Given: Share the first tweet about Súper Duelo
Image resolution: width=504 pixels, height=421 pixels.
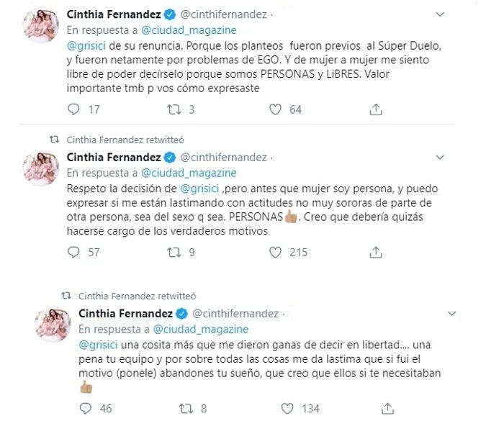Looking at the screenshot, I should pos(375,109).
